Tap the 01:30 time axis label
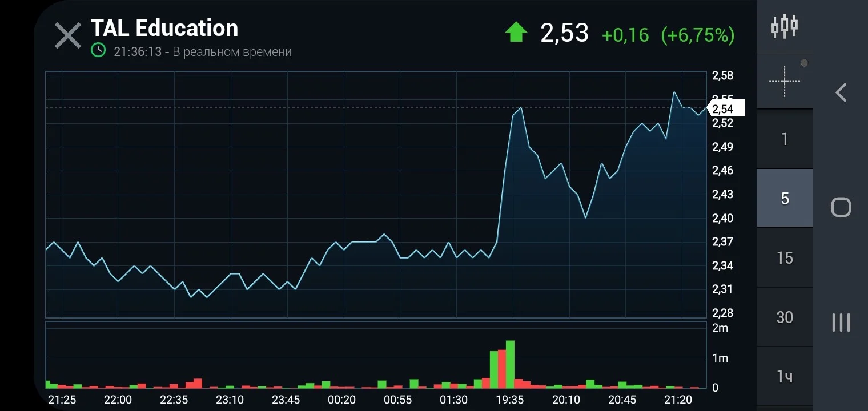 click(x=454, y=400)
